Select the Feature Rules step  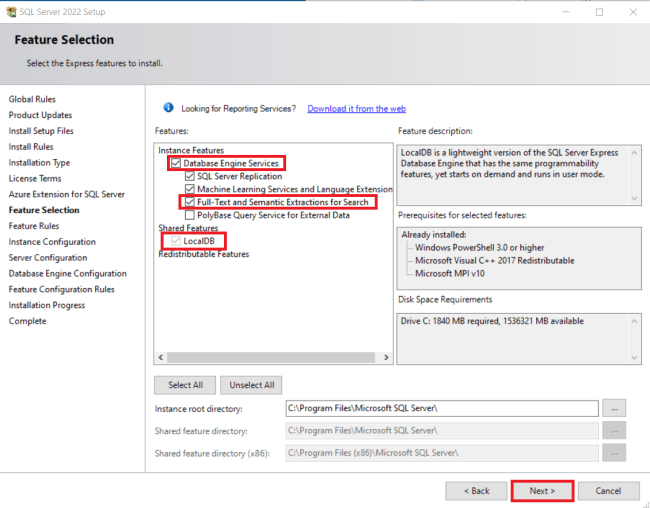pyautogui.click(x=34, y=226)
